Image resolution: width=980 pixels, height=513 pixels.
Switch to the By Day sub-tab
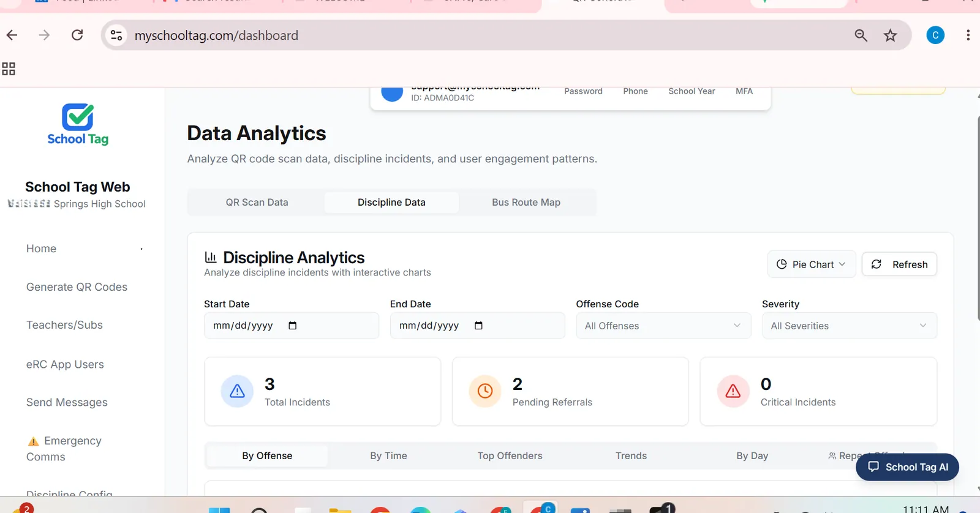pos(752,456)
